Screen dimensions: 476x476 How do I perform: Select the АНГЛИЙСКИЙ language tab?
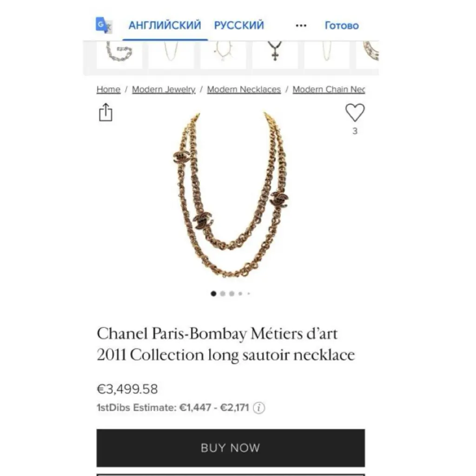165,25
